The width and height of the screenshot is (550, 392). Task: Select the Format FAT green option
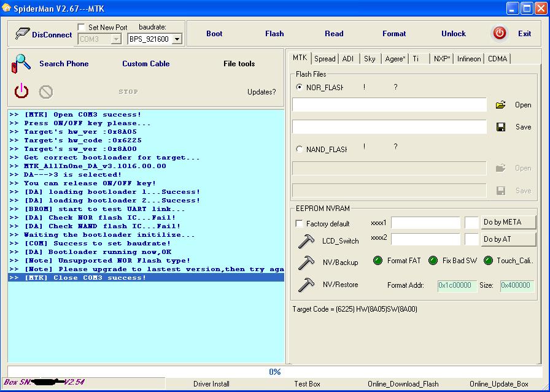point(378,261)
